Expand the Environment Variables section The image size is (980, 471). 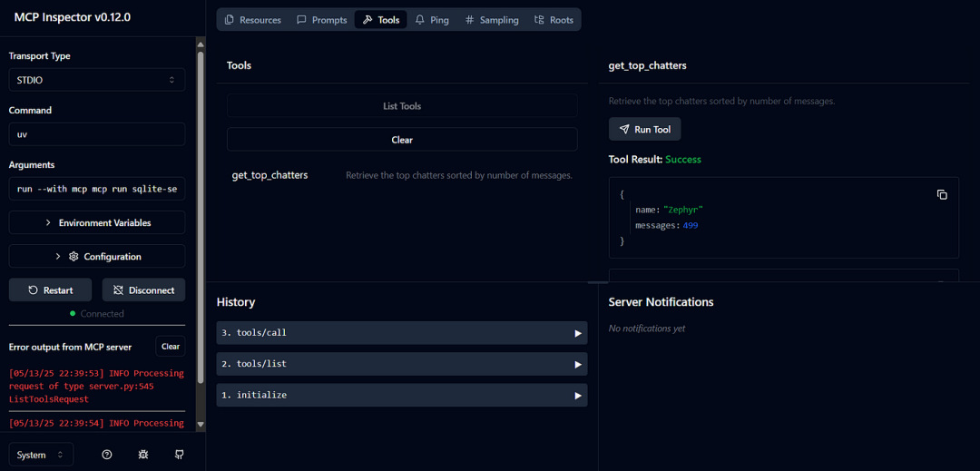(x=96, y=222)
